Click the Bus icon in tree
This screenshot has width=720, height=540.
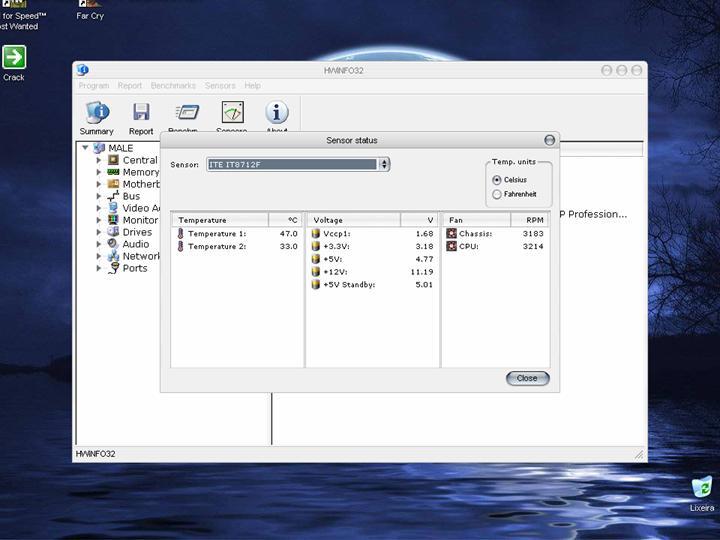(113, 196)
